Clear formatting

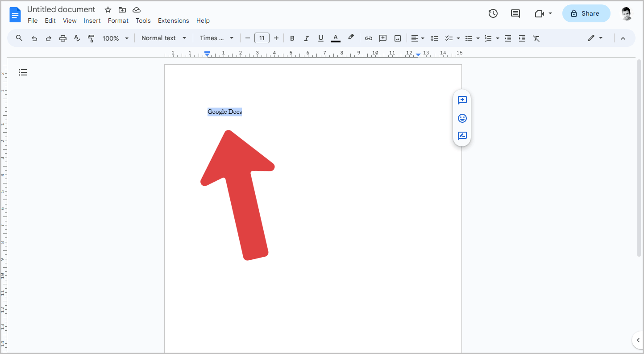pyautogui.click(x=536, y=38)
